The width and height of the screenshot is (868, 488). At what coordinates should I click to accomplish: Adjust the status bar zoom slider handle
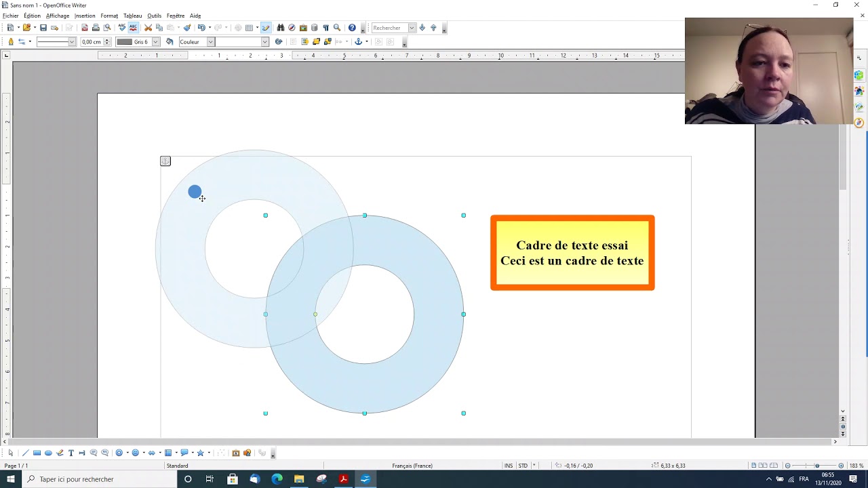click(x=816, y=466)
